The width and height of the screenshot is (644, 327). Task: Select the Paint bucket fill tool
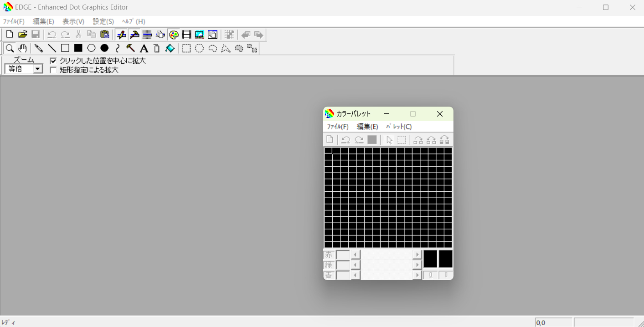click(170, 48)
